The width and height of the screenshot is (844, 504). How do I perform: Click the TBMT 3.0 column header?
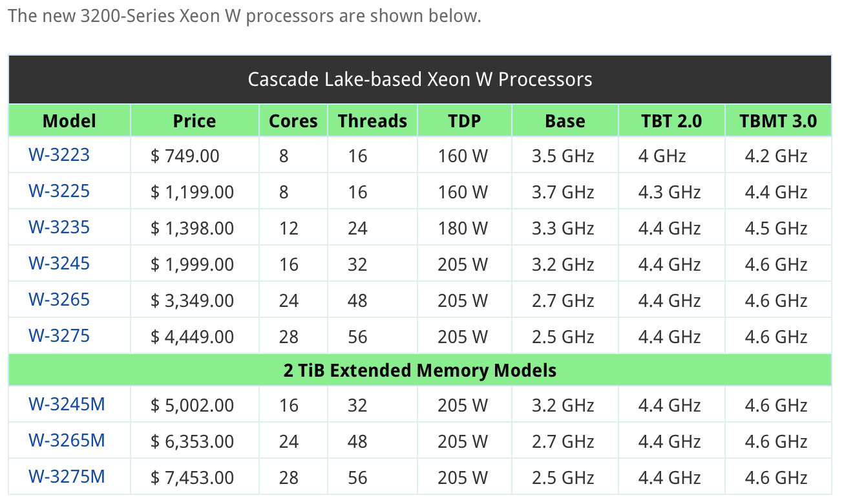click(778, 121)
